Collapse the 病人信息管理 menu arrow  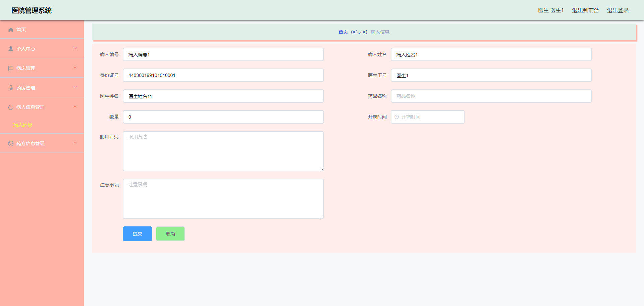pos(75,107)
